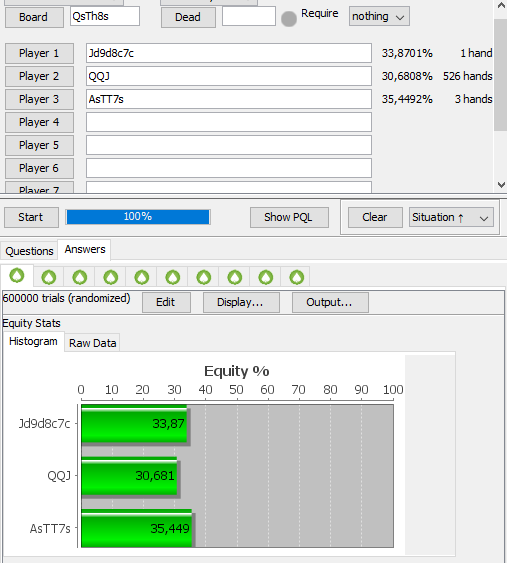
Task: Focus the empty Player 5 field
Action: [229, 145]
